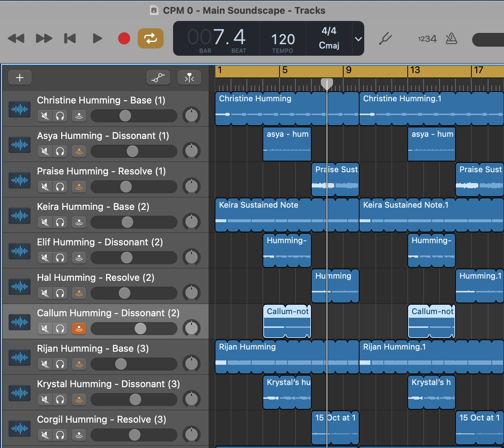This screenshot has width=504, height=448.
Task: Select the Elif Humming track waveform icon
Action: pos(20,251)
